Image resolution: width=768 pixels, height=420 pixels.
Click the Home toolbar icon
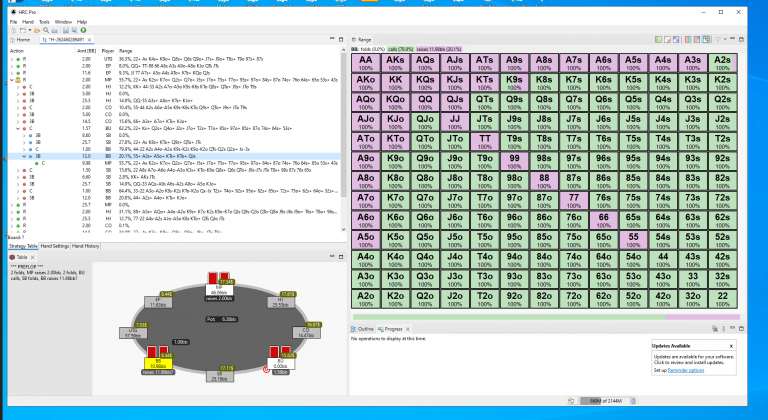click(x=14, y=30)
